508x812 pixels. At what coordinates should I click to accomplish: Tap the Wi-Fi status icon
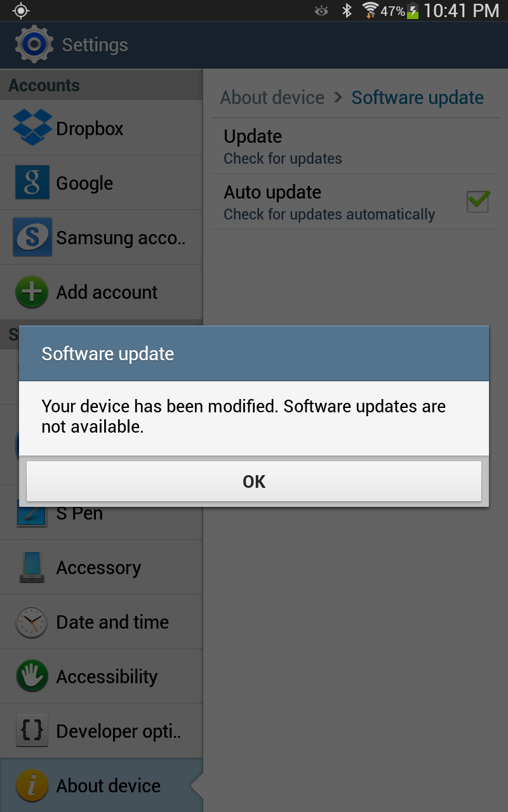point(370,11)
